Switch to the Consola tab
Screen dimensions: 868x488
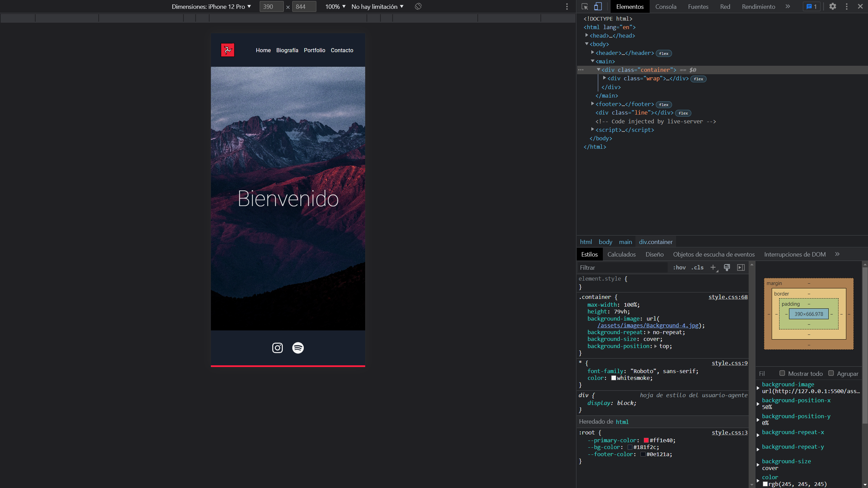point(666,6)
